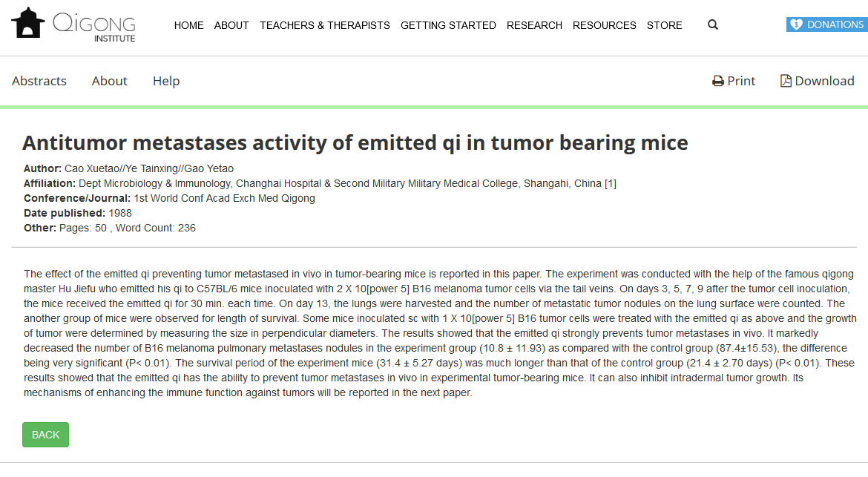
Task: Expand TEACHERS & THERAPISTS menu
Action: [324, 25]
